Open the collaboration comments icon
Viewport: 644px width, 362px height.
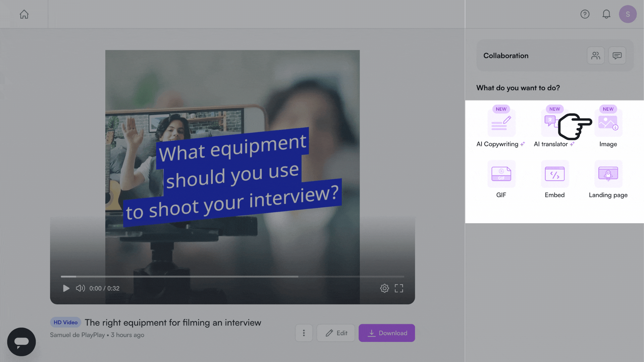617,56
